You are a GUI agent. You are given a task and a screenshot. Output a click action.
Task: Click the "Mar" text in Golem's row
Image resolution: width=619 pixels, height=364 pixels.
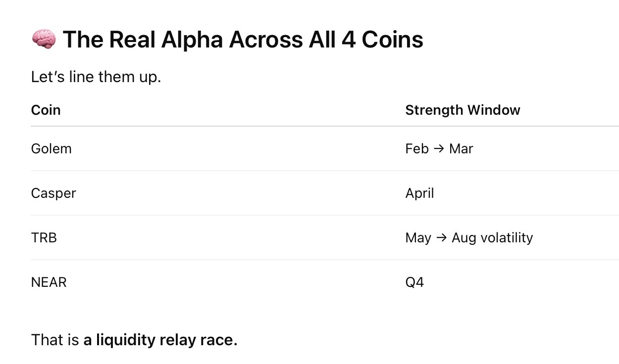(x=461, y=148)
